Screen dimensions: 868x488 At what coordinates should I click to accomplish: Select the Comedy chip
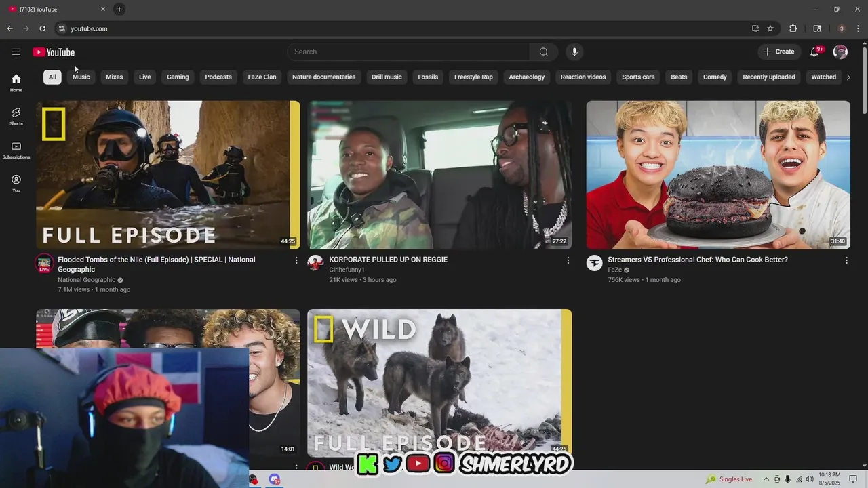point(715,77)
